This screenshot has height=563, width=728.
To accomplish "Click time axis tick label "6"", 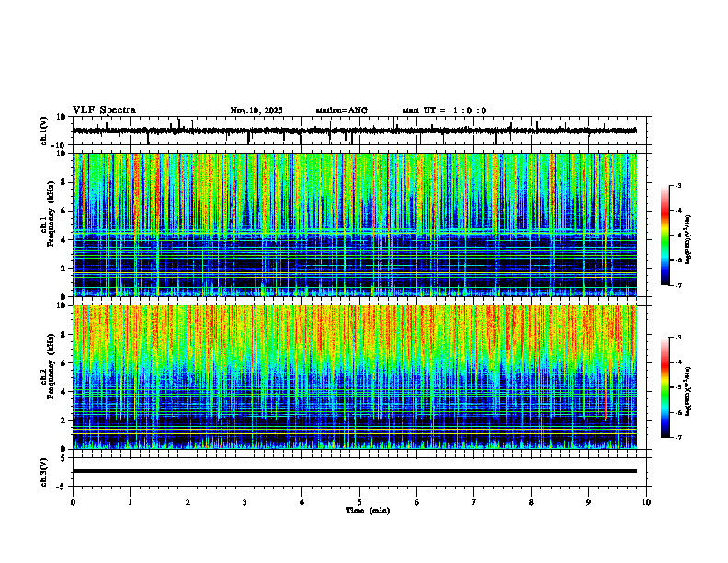I will coord(417,502).
